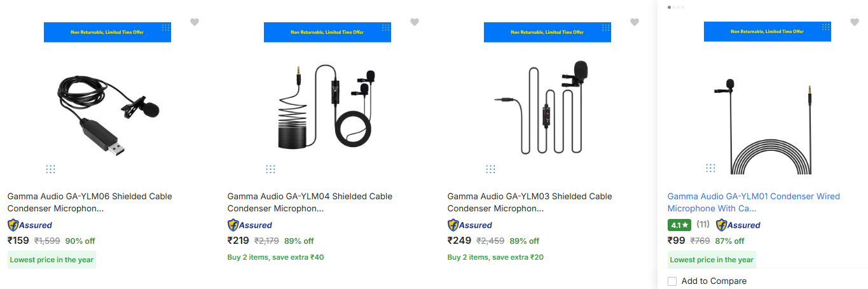The image size is (868, 289).
Task: Tap heart icon on GA-YLM01 product card
Action: 855,22
